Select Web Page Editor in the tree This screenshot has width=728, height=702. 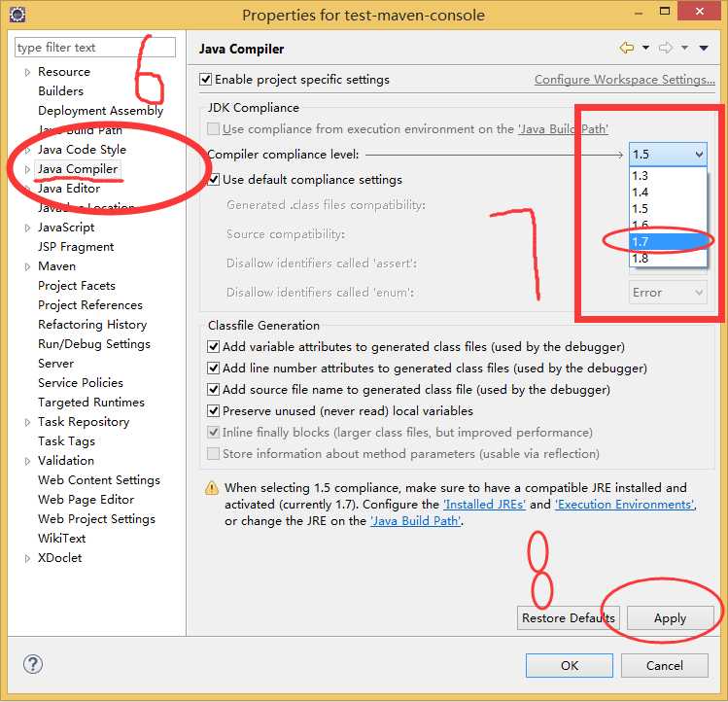[x=86, y=500]
